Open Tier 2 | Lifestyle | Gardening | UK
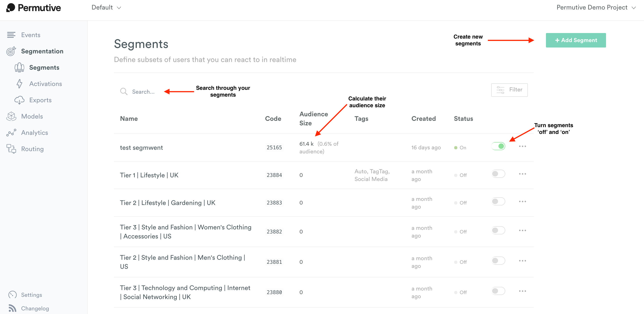The height and width of the screenshot is (314, 644). [x=167, y=203]
